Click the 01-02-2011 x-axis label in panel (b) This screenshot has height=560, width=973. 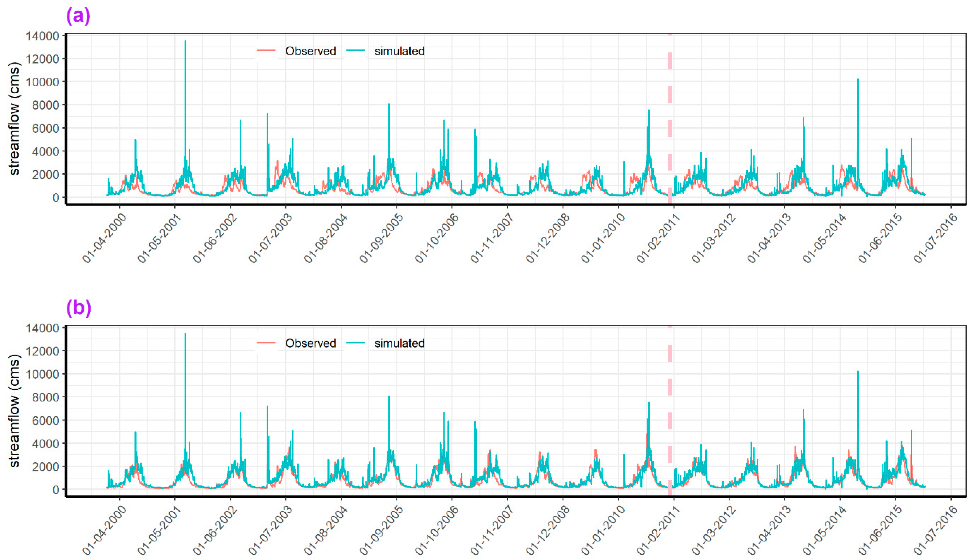[x=658, y=531]
